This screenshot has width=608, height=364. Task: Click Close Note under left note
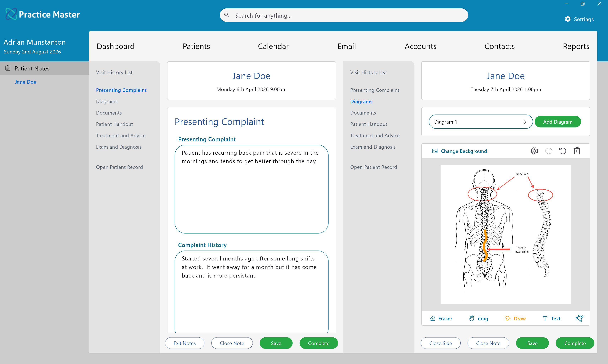232,343
